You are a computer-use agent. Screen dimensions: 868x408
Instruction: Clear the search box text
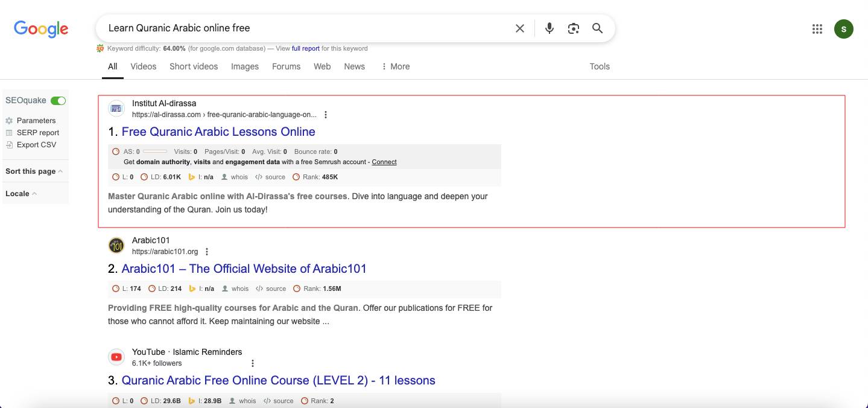pos(519,28)
